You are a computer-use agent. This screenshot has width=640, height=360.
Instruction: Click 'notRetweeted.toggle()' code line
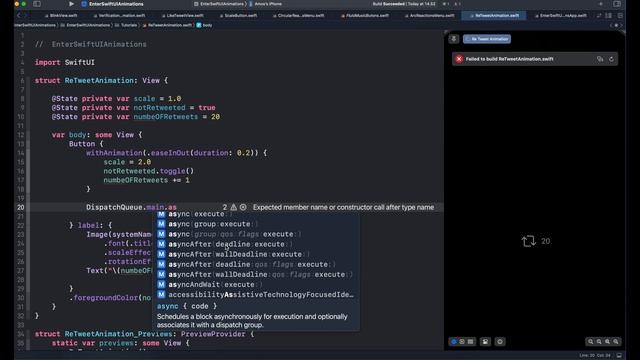pos(149,171)
